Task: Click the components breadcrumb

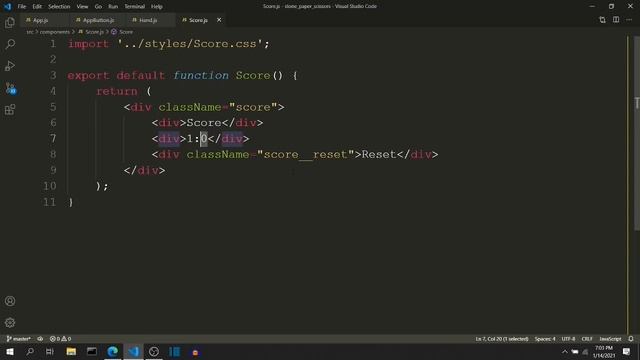Action: [x=55, y=32]
